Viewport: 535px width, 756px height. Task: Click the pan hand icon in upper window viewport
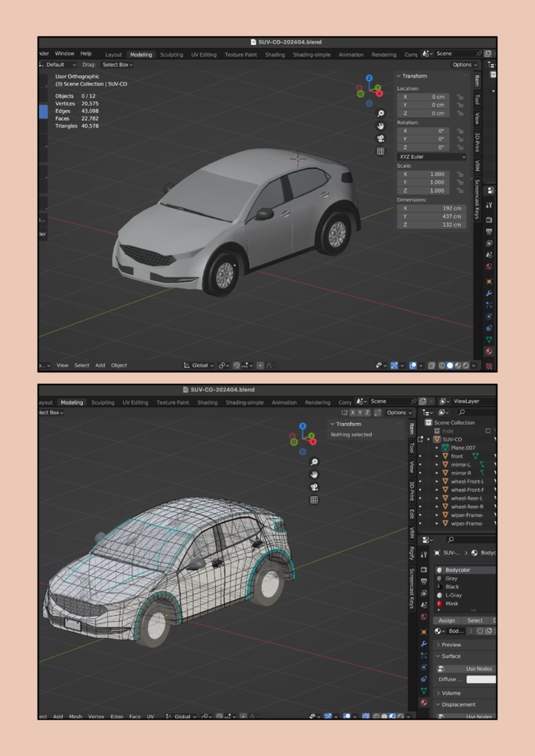pyautogui.click(x=381, y=126)
